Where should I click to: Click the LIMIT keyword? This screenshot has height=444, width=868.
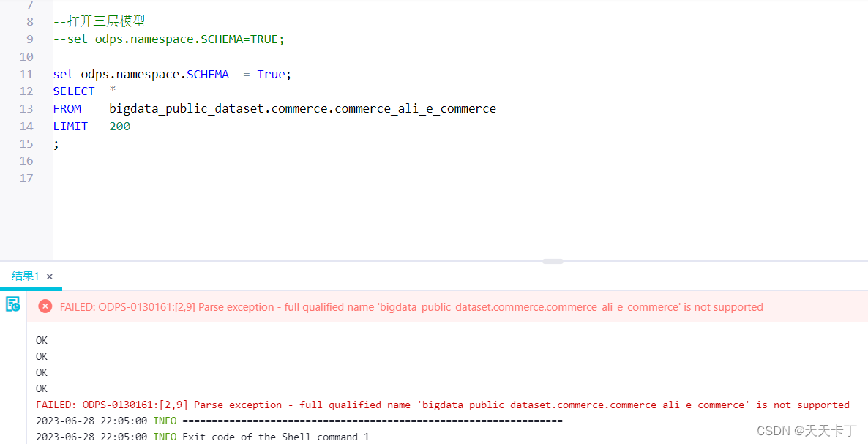[70, 126]
